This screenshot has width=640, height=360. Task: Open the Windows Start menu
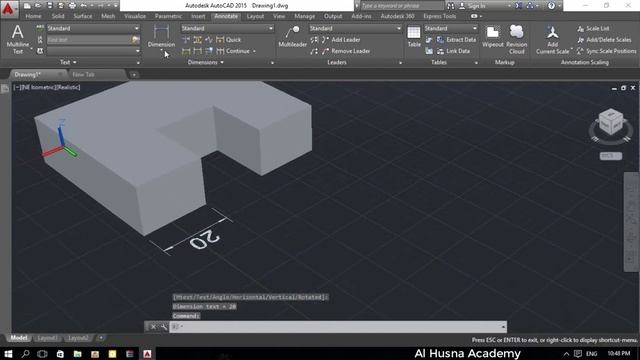coord(8,353)
